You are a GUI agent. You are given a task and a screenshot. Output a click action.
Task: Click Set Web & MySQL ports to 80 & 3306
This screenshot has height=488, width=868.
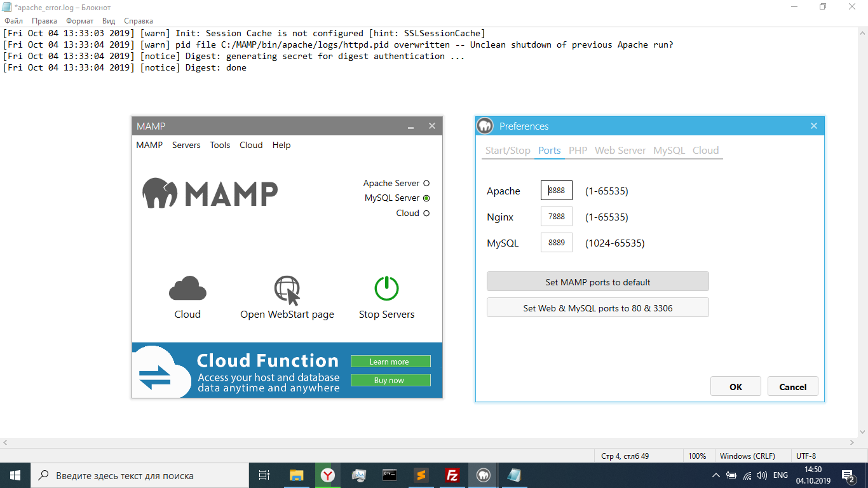pos(598,308)
